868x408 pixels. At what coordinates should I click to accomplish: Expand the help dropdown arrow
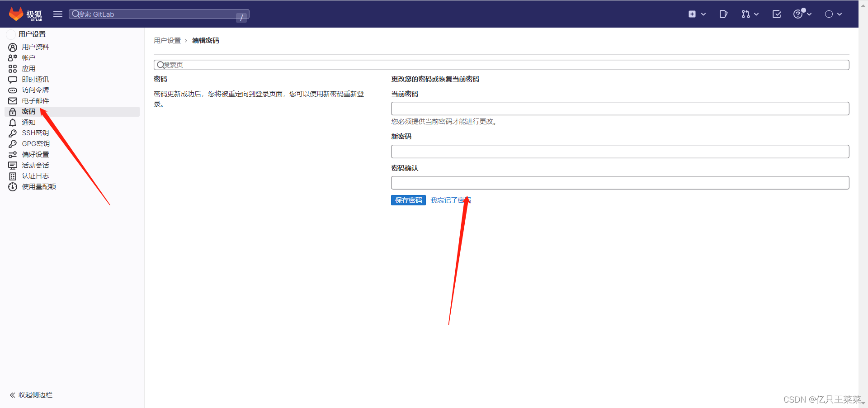tap(809, 14)
